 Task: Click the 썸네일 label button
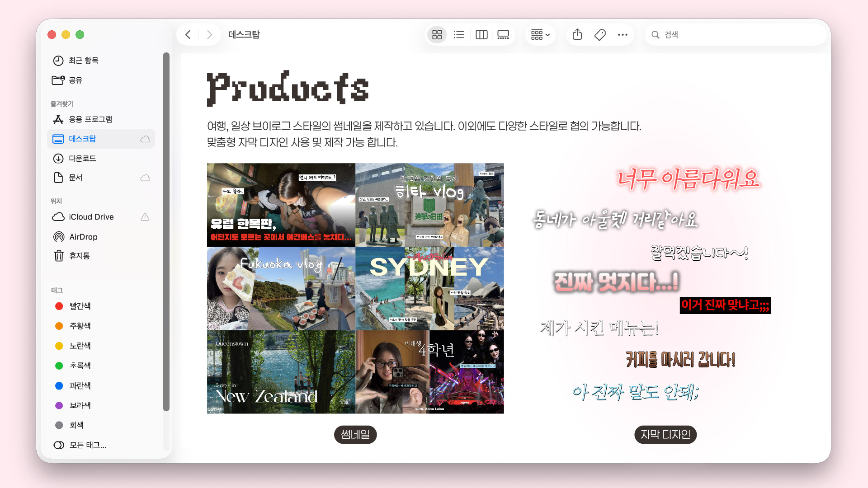355,435
